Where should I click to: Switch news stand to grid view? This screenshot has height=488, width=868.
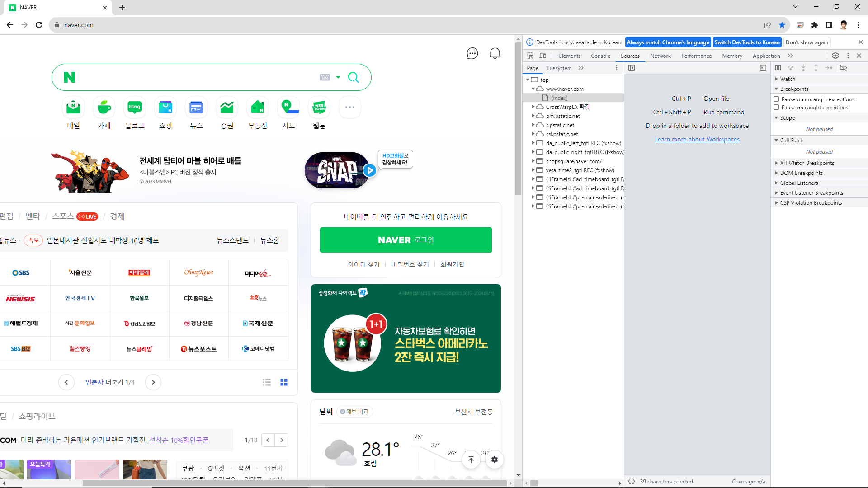(284, 382)
